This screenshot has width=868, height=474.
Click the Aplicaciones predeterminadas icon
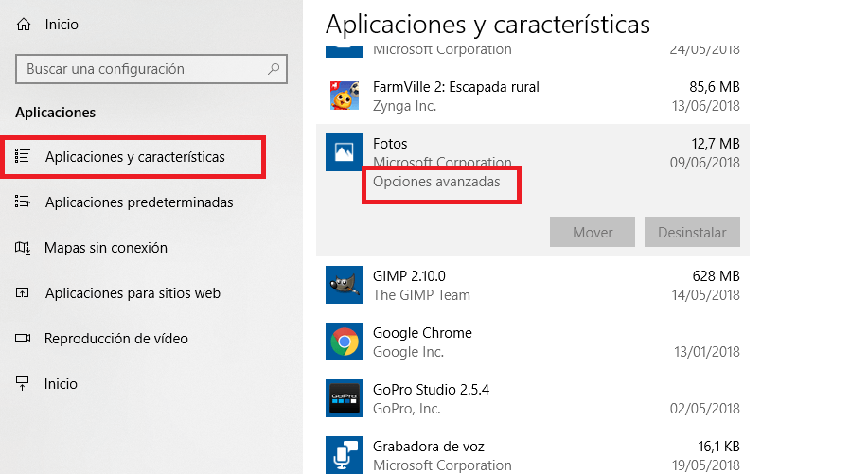pyautogui.click(x=22, y=202)
